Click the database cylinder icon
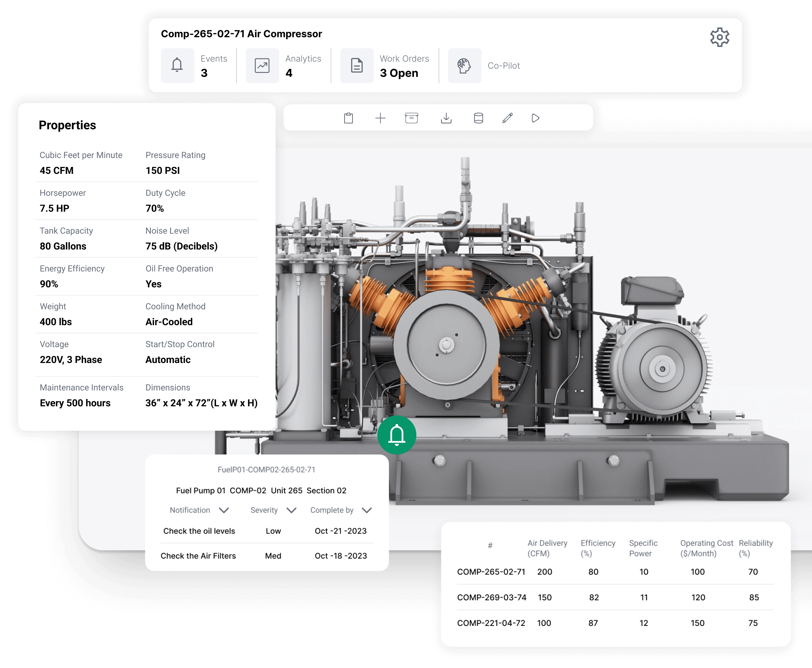812x668 pixels. coord(478,118)
